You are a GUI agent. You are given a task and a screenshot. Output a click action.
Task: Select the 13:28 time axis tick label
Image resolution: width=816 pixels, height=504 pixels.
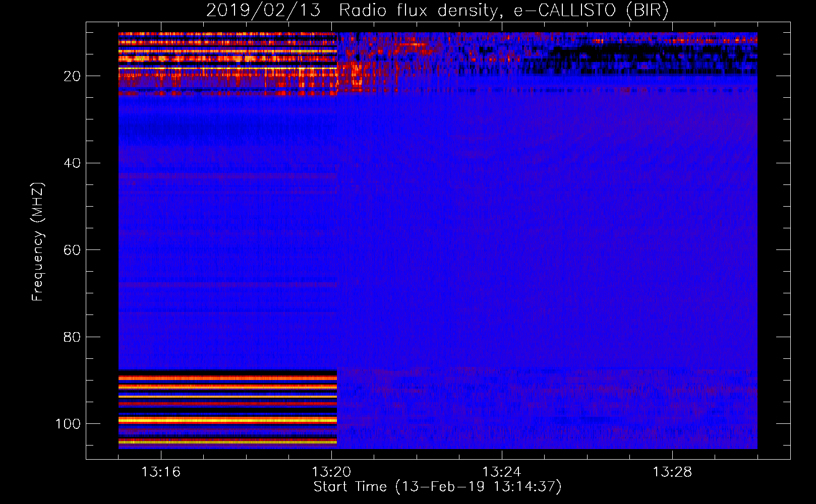[x=672, y=472]
